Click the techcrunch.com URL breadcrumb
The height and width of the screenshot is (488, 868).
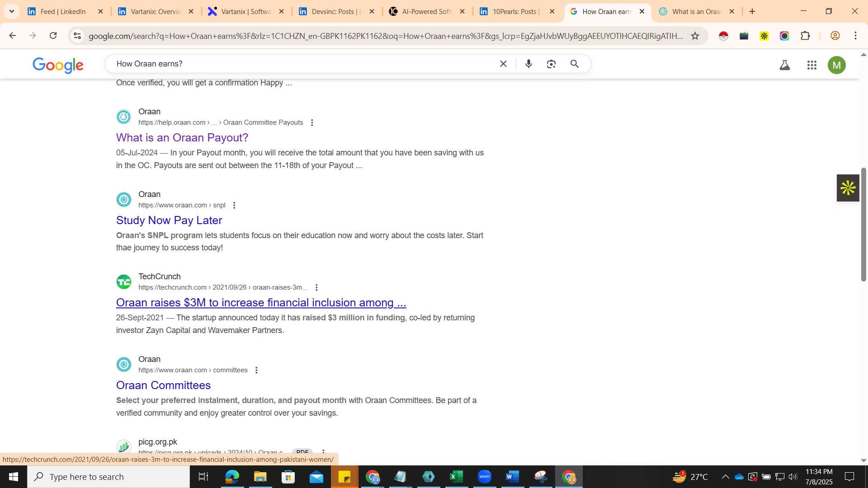[x=223, y=287]
